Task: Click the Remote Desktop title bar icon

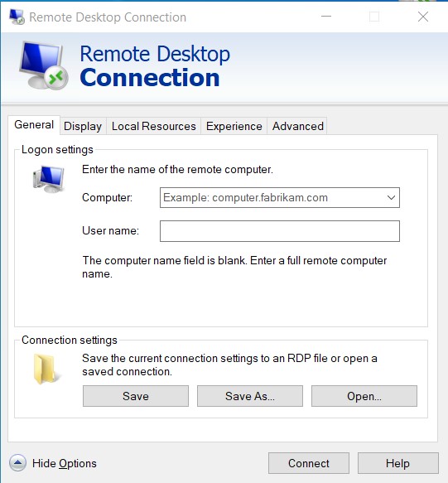Action: click(17, 17)
